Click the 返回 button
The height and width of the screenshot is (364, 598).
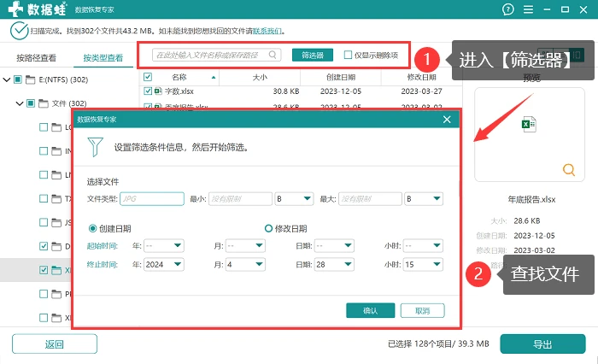tap(54, 344)
